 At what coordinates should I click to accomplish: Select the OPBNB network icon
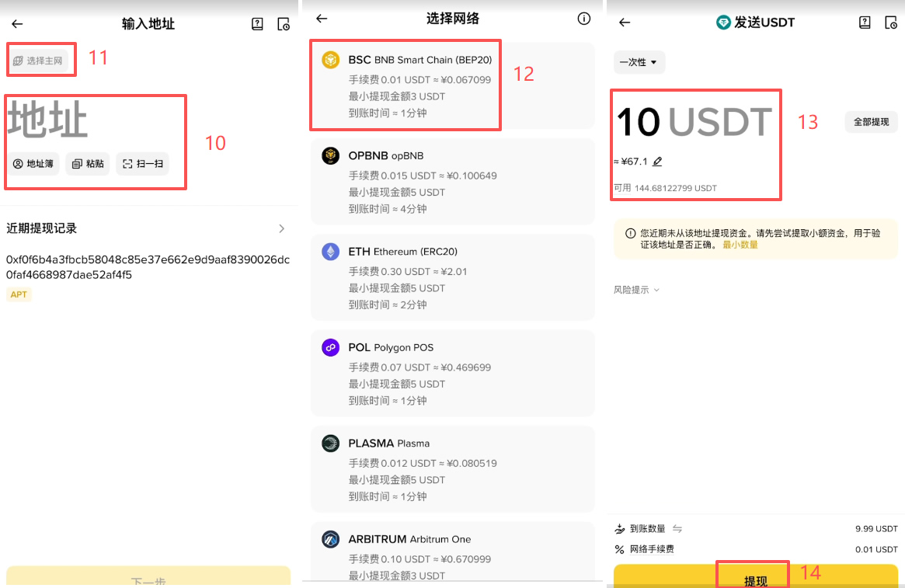point(331,155)
